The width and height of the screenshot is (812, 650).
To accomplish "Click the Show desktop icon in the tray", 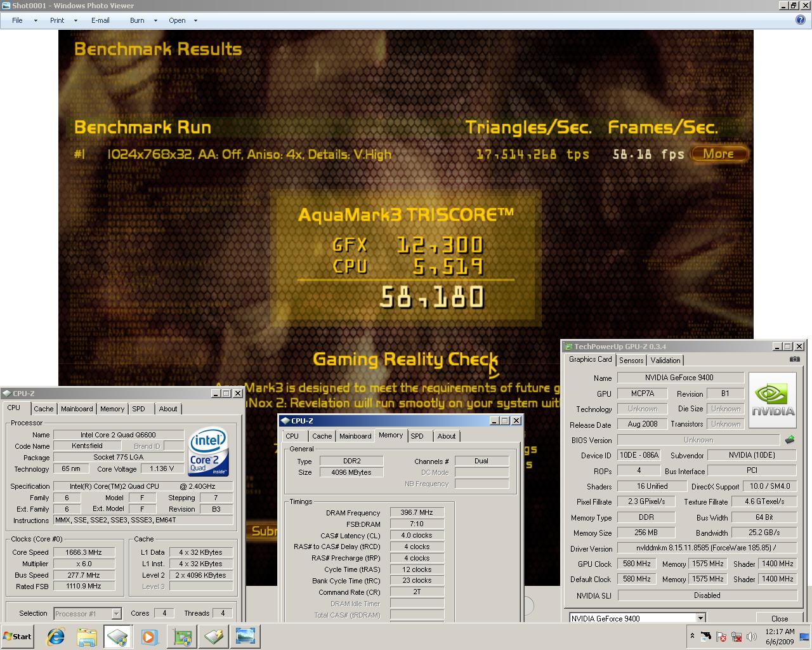I will [x=804, y=637].
